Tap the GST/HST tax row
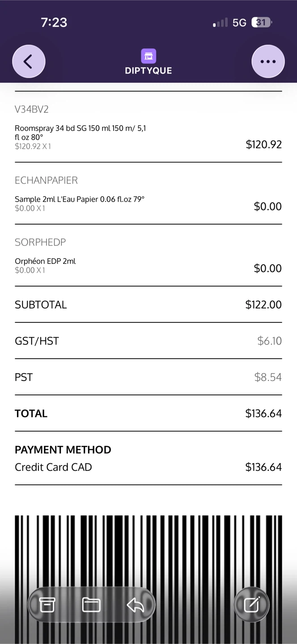The width and height of the screenshot is (297, 644). click(x=148, y=341)
